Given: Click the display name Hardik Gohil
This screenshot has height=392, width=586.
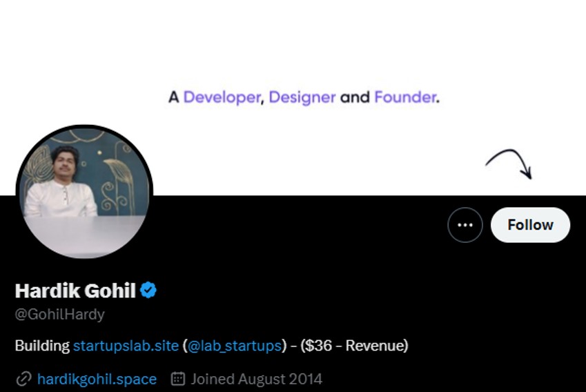Looking at the screenshot, I should click(75, 291).
